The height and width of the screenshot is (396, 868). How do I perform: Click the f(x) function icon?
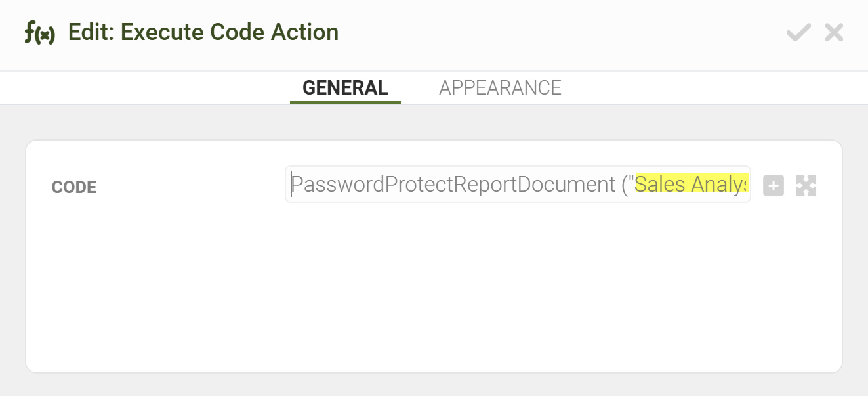pyautogui.click(x=39, y=33)
